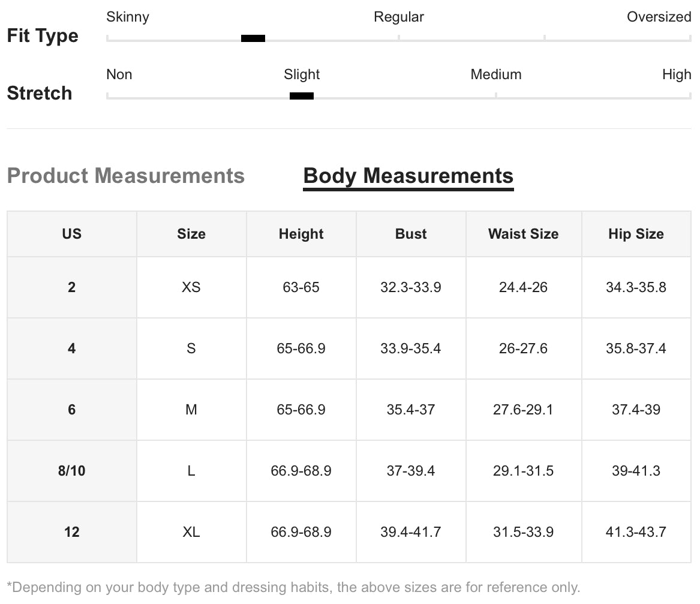Click the US 8/10 row header
Screen dimensions: 700x604
click(72, 471)
